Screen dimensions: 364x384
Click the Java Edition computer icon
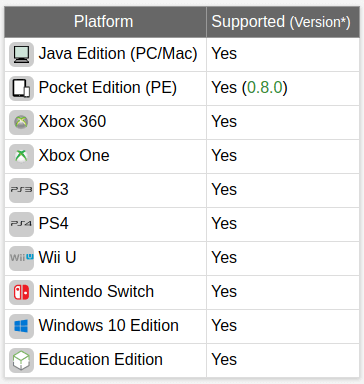[x=21, y=54]
